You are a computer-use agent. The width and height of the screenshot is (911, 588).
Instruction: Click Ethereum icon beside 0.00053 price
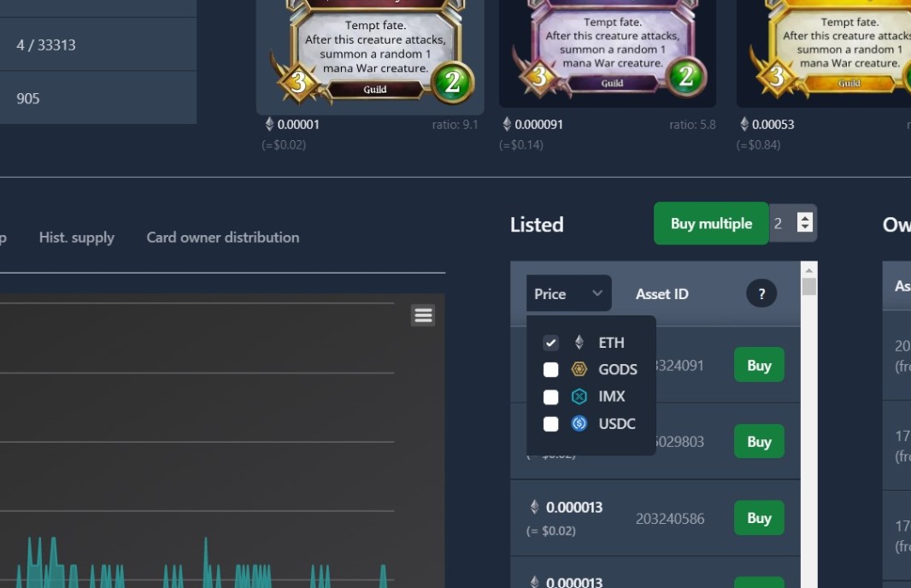pos(744,124)
